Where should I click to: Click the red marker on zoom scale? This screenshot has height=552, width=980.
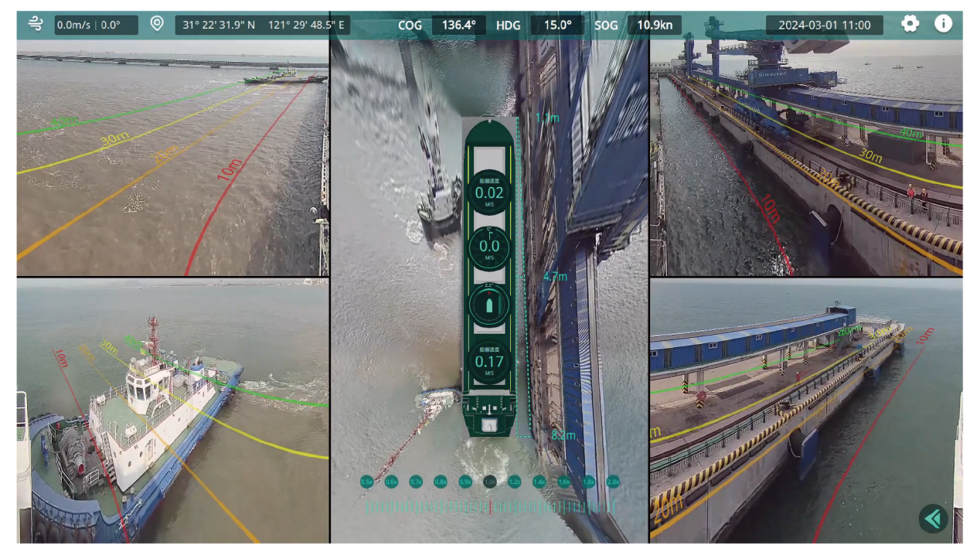(490, 507)
